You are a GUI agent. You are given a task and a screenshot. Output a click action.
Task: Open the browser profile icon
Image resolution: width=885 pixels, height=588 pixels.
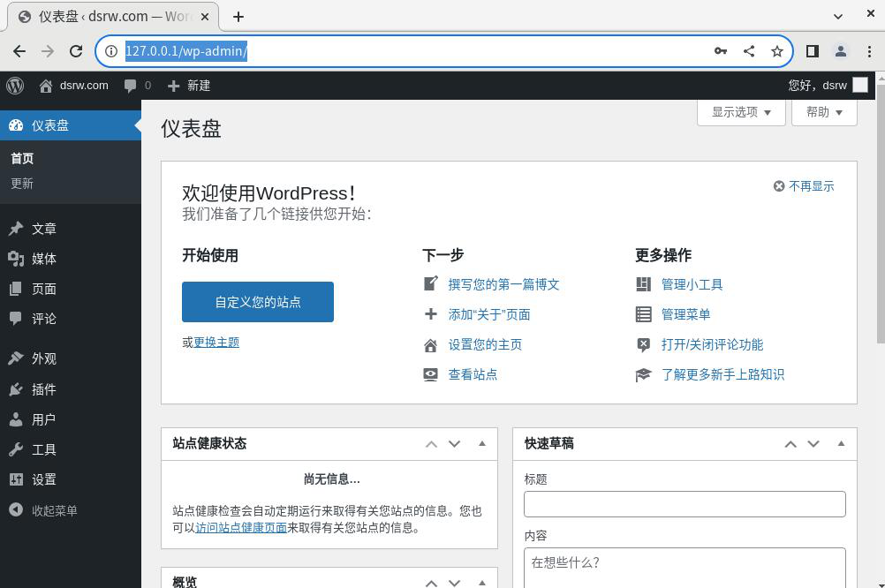(841, 51)
